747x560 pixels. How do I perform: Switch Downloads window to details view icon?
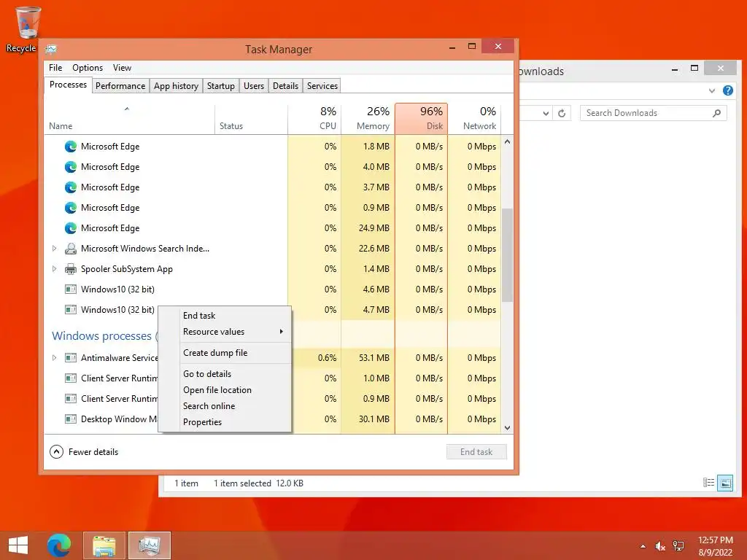coord(708,483)
